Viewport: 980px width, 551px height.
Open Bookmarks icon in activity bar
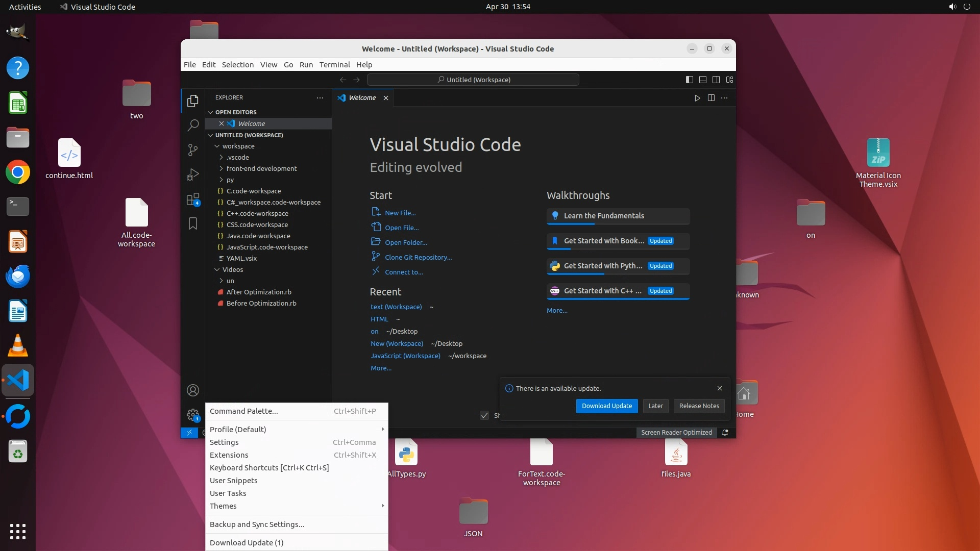point(193,223)
